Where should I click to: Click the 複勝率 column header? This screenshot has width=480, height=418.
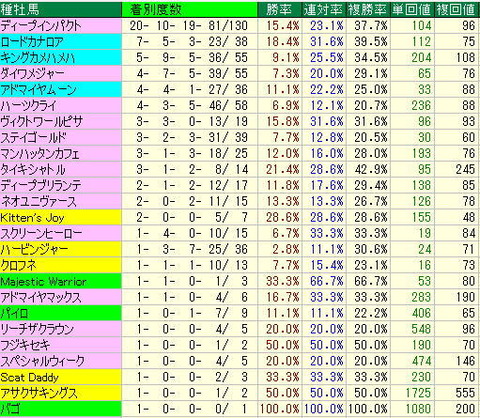[x=368, y=9]
